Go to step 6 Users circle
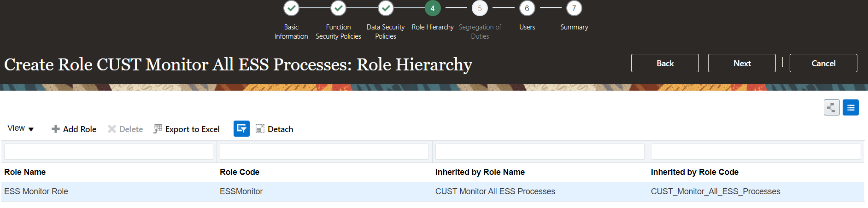Viewport: 868px width, 208px height. (527, 8)
